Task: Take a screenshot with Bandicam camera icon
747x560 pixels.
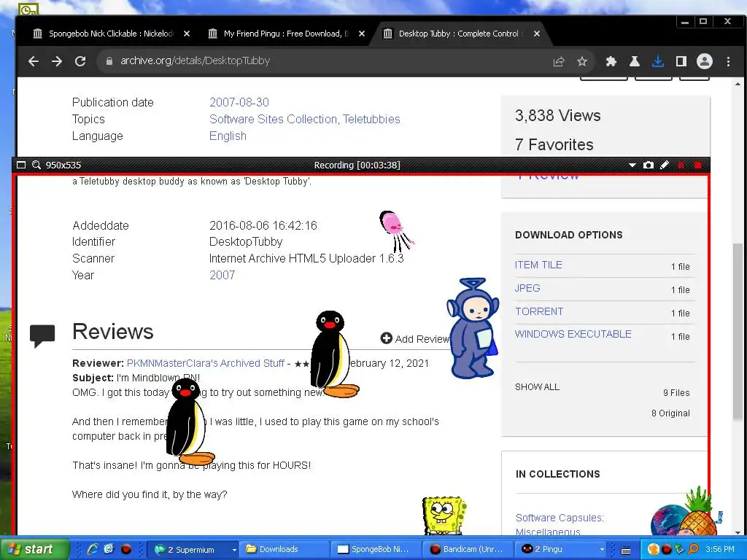Action: point(648,166)
